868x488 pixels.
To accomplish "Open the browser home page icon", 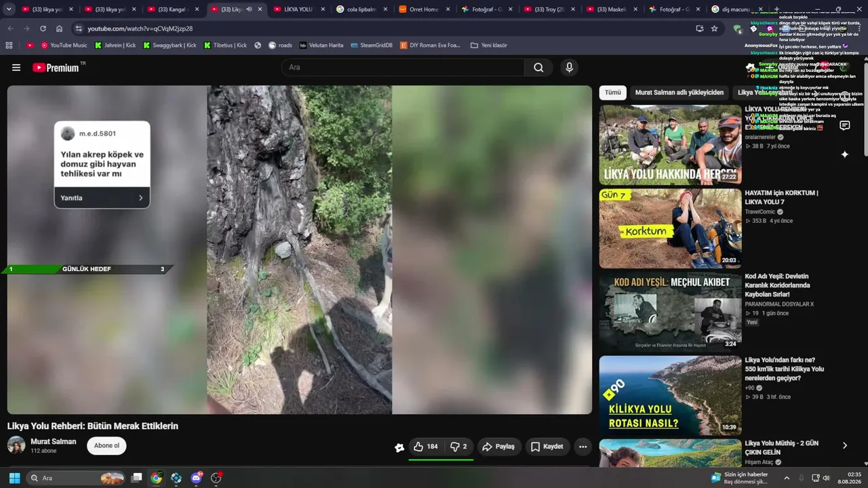I will (59, 28).
